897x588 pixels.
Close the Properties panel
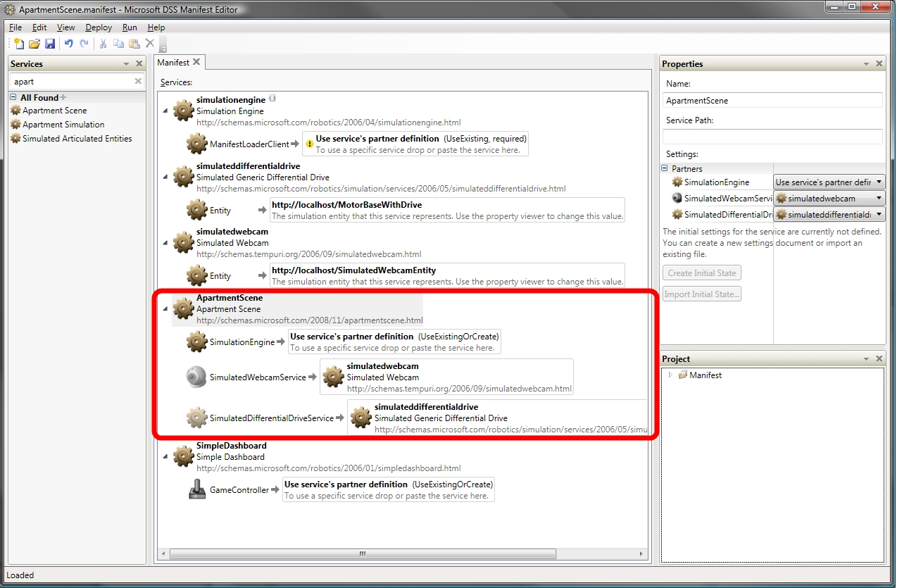(x=879, y=63)
